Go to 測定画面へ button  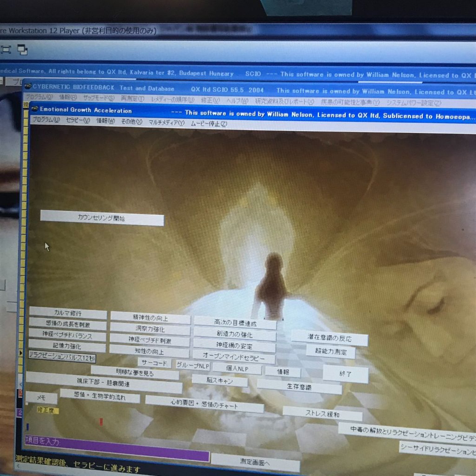pyautogui.click(x=255, y=462)
